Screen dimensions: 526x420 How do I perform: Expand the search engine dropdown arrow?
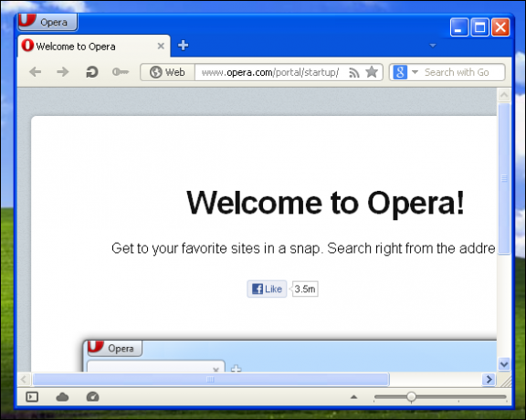click(x=415, y=72)
